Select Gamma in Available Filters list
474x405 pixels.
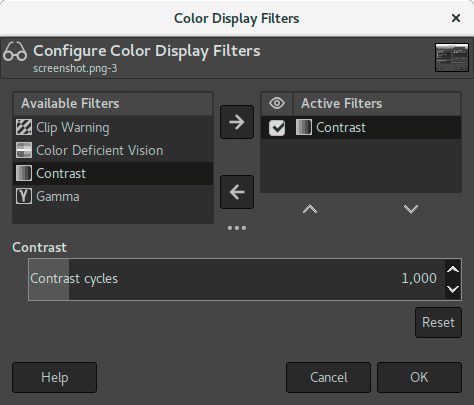tap(113, 196)
